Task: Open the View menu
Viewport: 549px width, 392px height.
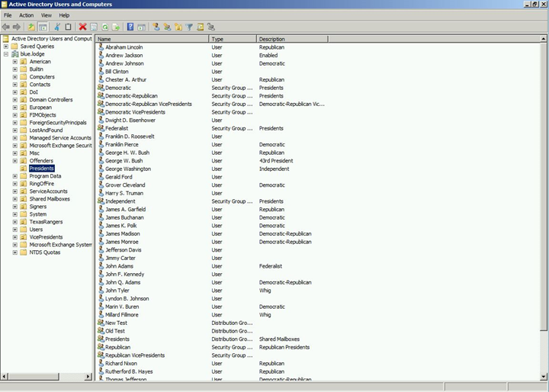Action: (x=47, y=15)
